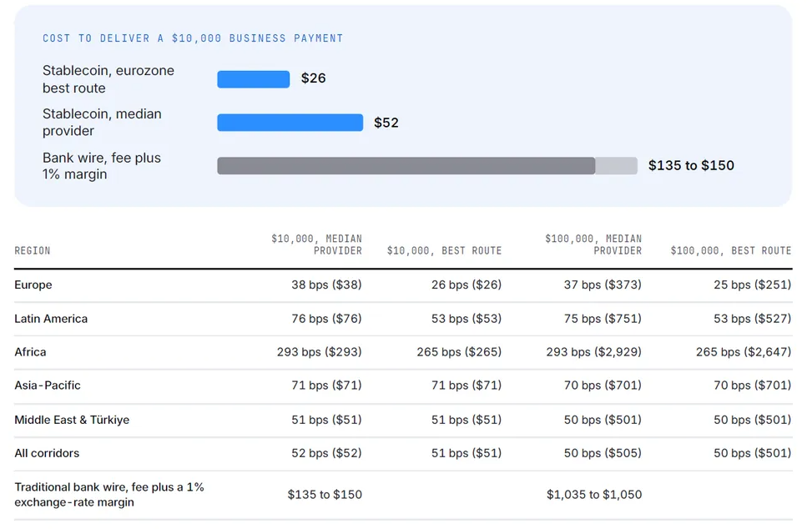Click All corridors' "51 bps ($51)" best route cell
This screenshot has width=812, height=529.
tap(467, 453)
